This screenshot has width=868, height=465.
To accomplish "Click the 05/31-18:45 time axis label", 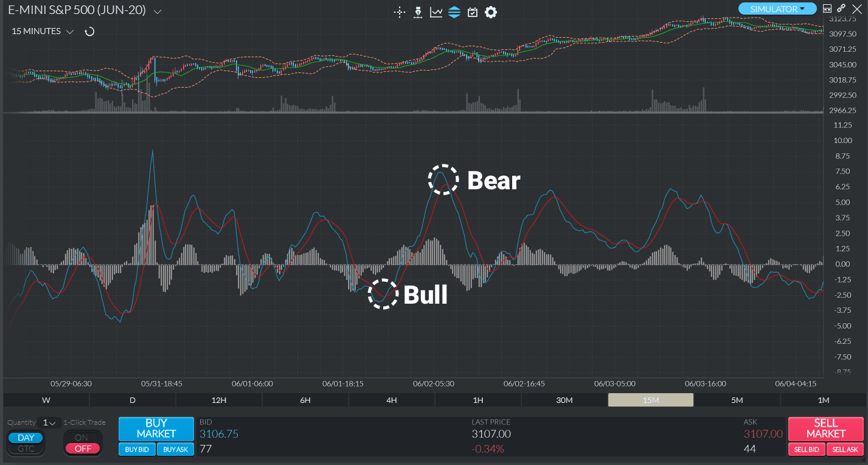I will click(x=162, y=384).
